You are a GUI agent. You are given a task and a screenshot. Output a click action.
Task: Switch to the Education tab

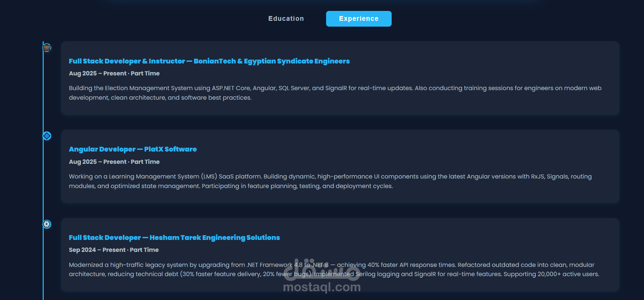pyautogui.click(x=286, y=19)
